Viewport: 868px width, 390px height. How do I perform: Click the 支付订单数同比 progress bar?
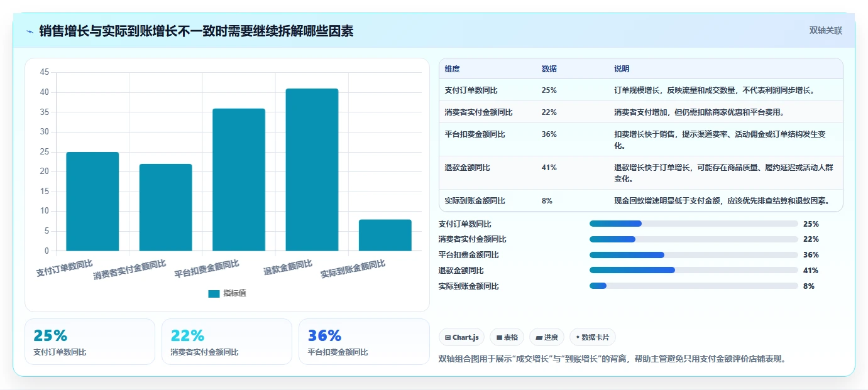pos(693,224)
